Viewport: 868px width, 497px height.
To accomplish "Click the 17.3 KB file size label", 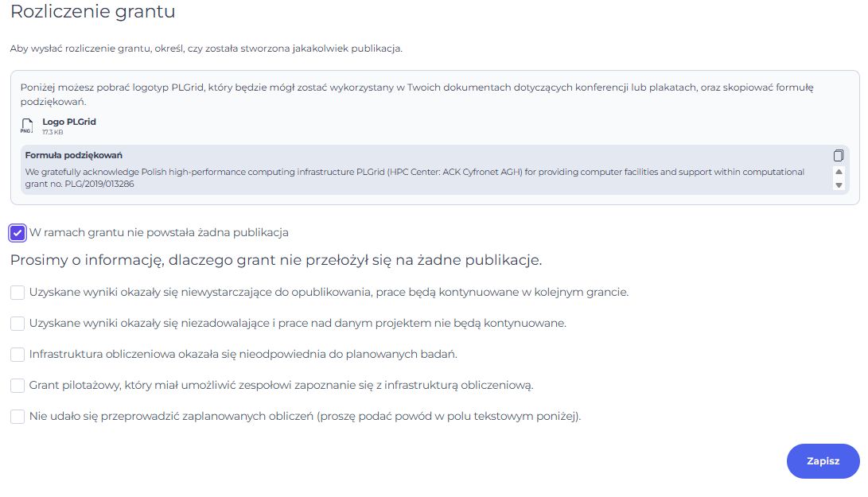I will tap(53, 132).
